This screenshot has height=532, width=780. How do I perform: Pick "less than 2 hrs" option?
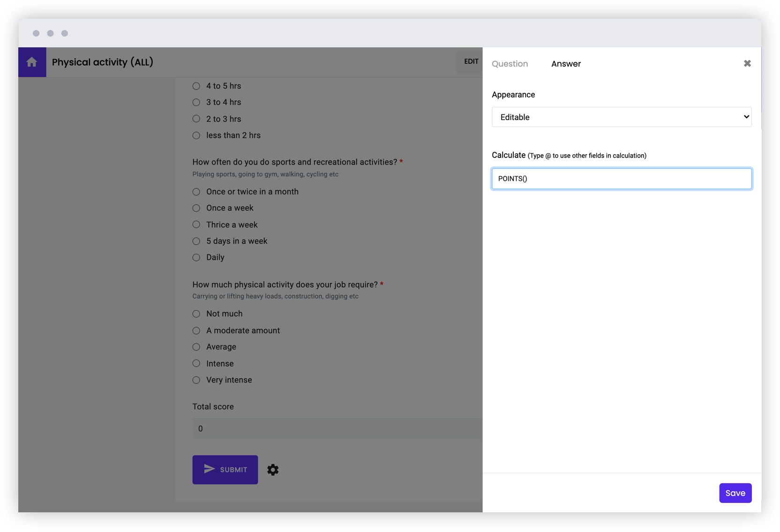[x=196, y=135]
